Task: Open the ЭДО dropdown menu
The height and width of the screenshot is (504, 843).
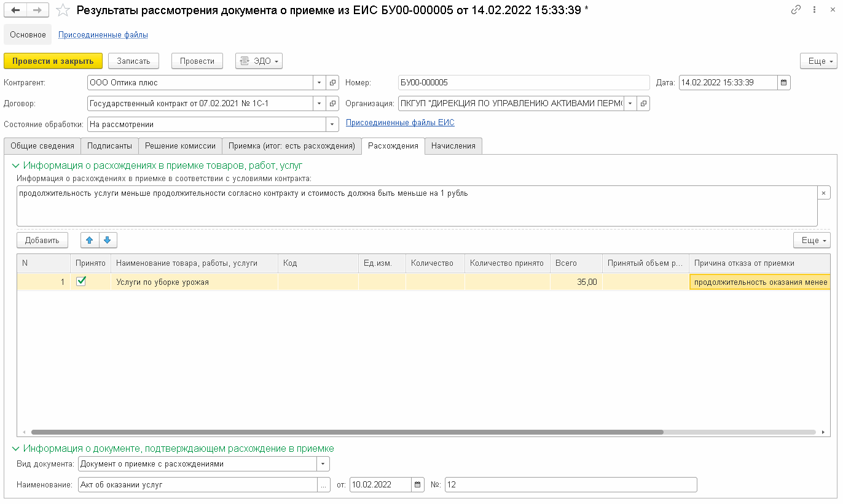Action: pos(259,61)
